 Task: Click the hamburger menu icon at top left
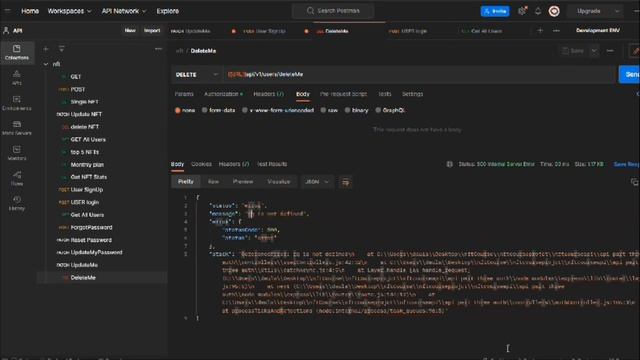[x=7, y=11]
